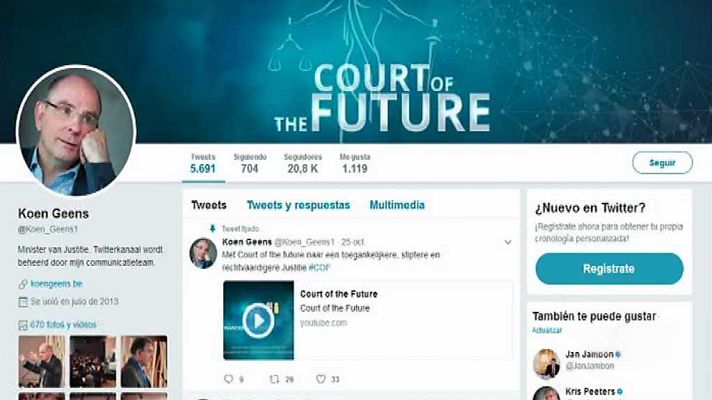The height and width of the screenshot is (400, 712).
Task: Open the koengeens.be website link
Action: click(x=56, y=284)
